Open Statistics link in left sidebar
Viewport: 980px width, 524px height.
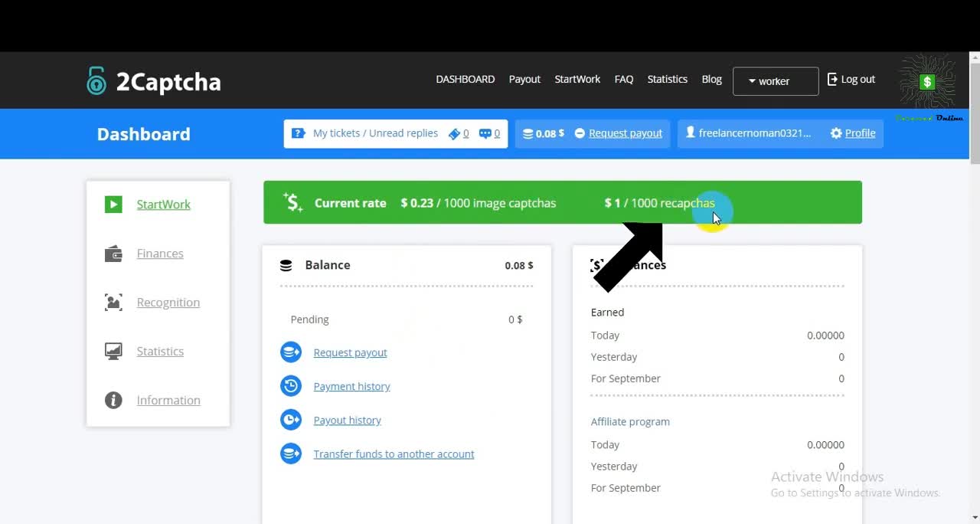pos(160,352)
